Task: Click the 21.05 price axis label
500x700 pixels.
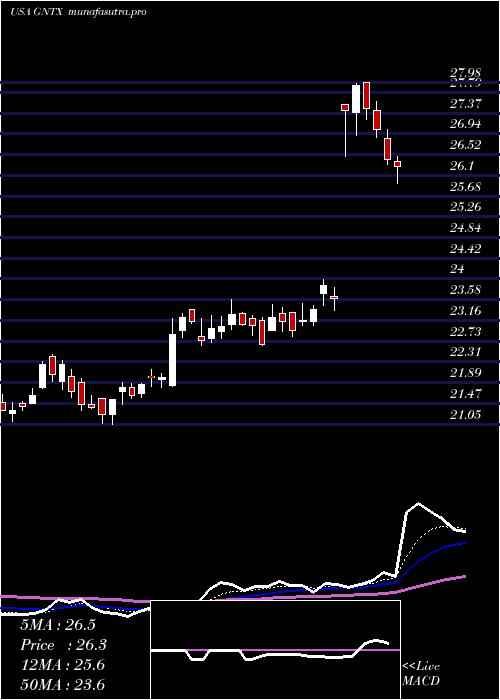Action: pos(465,415)
